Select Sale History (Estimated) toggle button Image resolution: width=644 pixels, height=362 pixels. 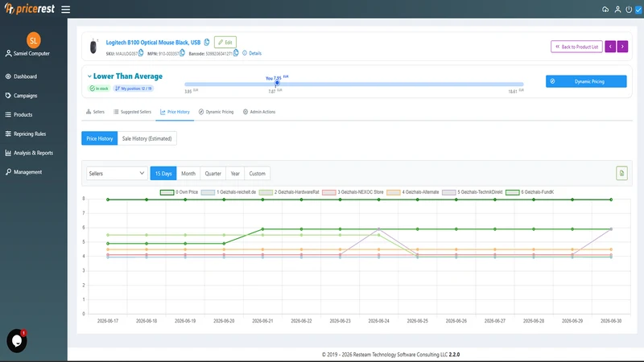(147, 138)
